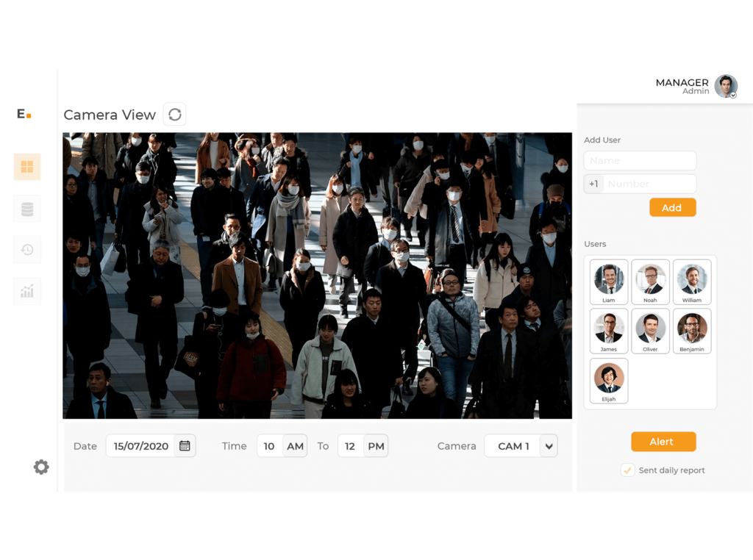Open the analytics bar chart view

pos(26,291)
